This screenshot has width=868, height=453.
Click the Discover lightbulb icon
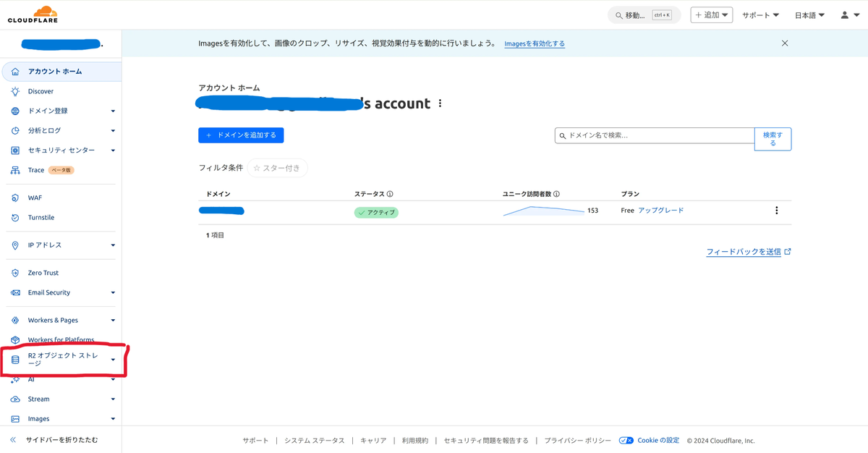coord(15,91)
